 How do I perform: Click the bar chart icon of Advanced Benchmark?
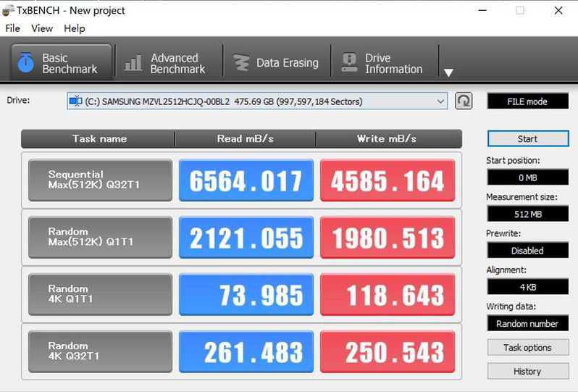(x=133, y=63)
